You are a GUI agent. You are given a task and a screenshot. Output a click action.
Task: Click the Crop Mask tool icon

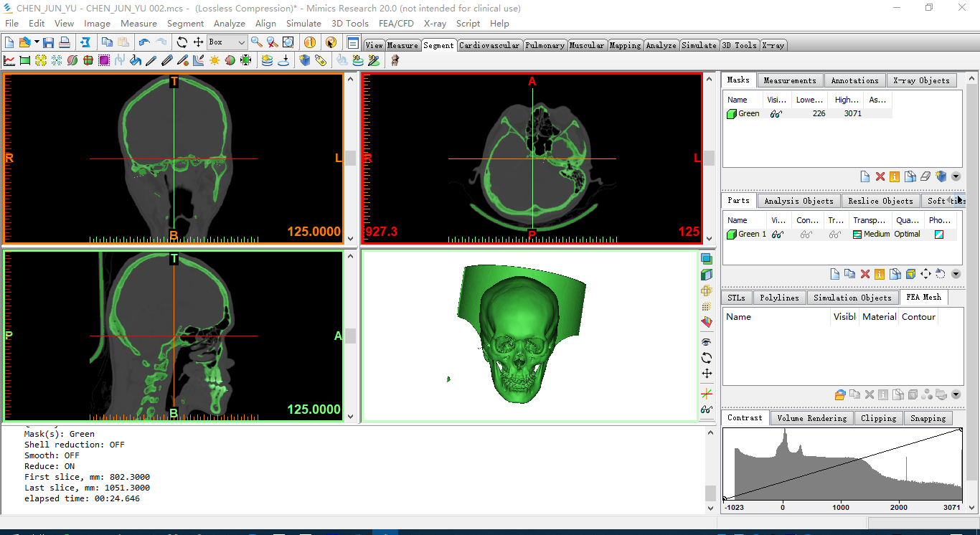(x=25, y=60)
